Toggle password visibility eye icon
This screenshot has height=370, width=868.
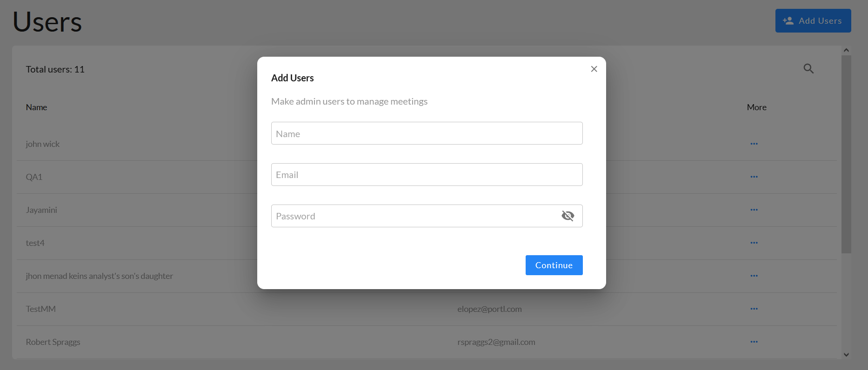568,216
